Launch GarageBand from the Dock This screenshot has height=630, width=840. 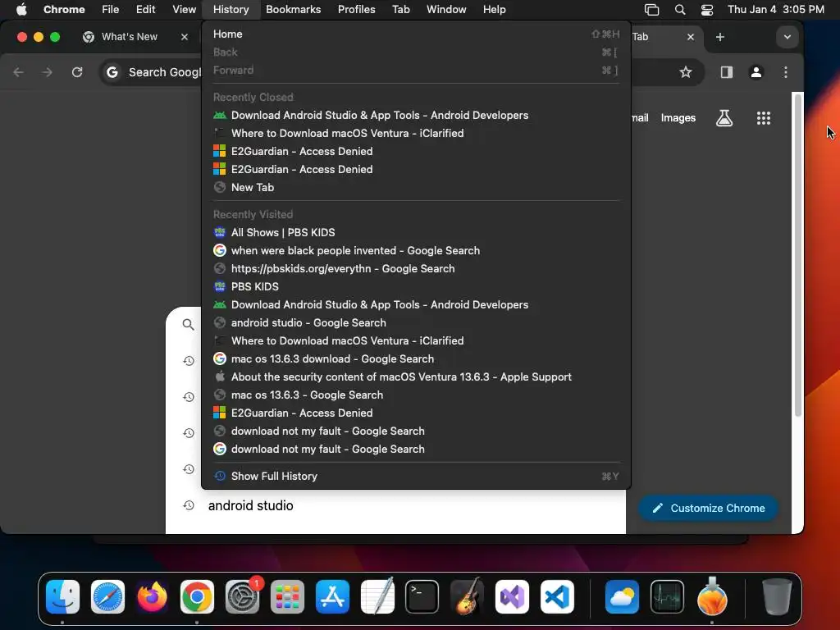pos(467,596)
